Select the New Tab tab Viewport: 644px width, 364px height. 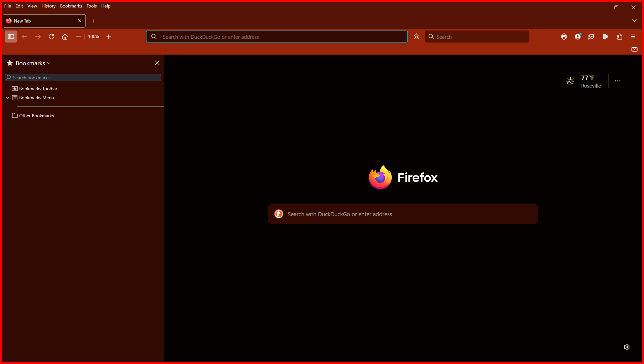44,21
